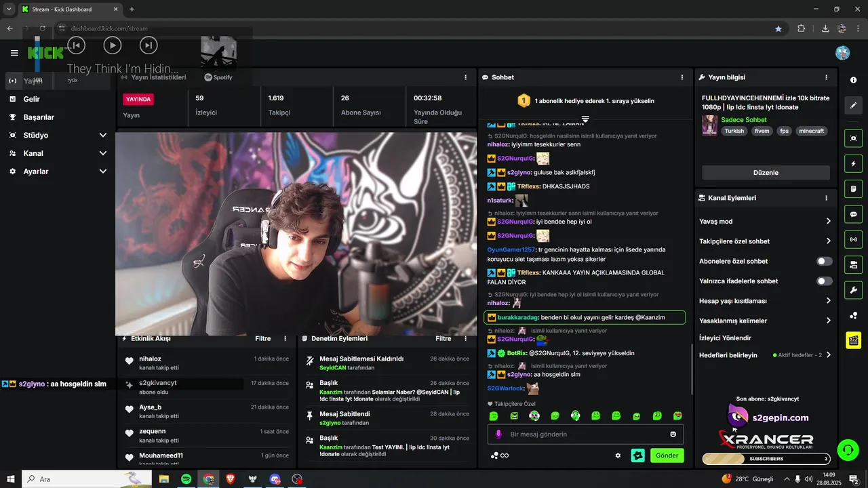Select the Turkish tag
This screenshot has height=488, width=868.
pyautogui.click(x=734, y=131)
